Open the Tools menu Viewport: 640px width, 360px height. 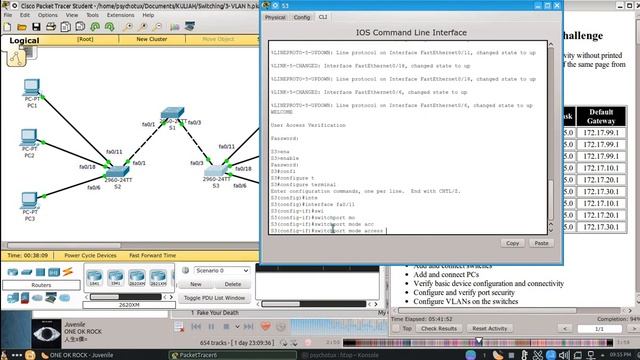[x=92, y=15]
